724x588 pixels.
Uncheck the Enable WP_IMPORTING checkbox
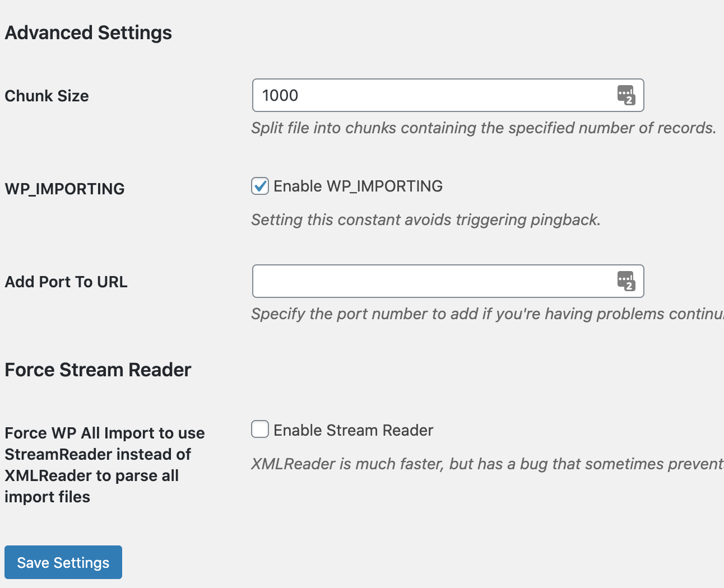(260, 186)
